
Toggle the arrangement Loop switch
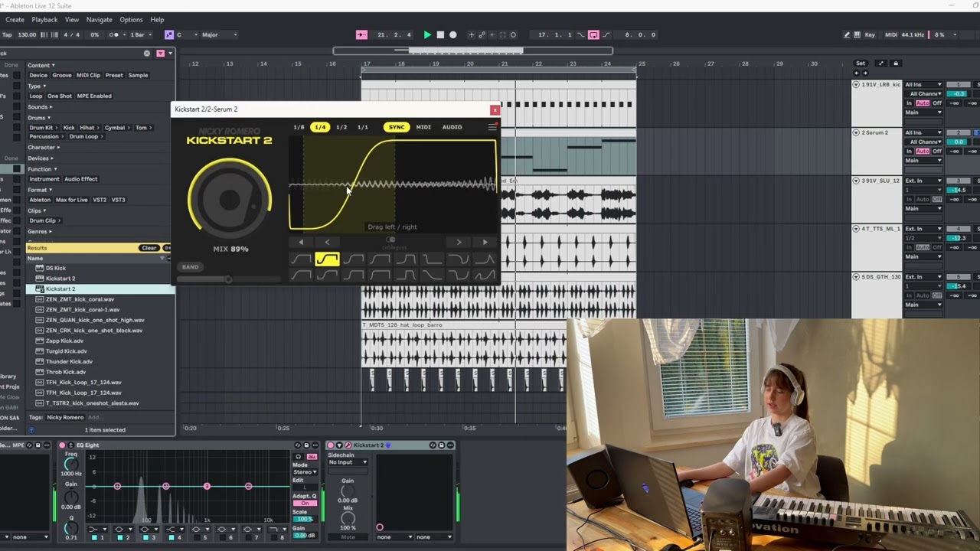pos(593,34)
